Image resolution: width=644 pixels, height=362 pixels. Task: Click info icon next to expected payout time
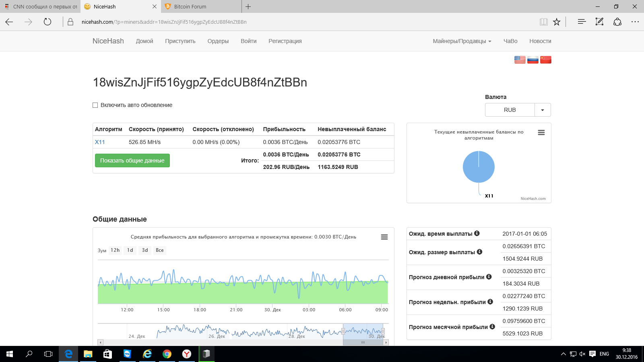tap(477, 233)
